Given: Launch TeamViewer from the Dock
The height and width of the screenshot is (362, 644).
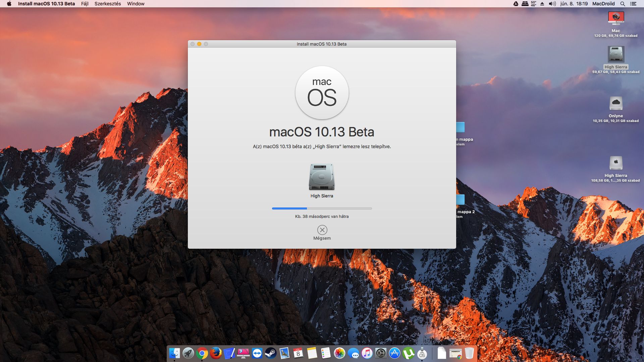Looking at the screenshot, I should (257, 353).
